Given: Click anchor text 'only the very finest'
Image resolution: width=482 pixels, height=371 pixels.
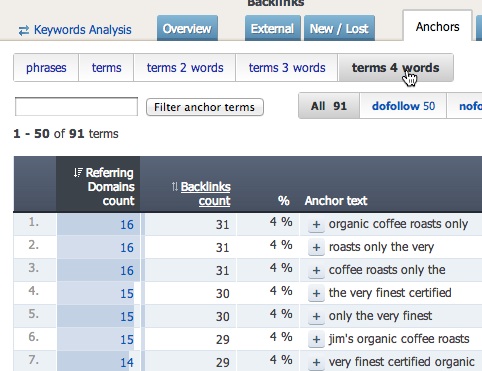Looking at the screenshot, I should 380,316.
